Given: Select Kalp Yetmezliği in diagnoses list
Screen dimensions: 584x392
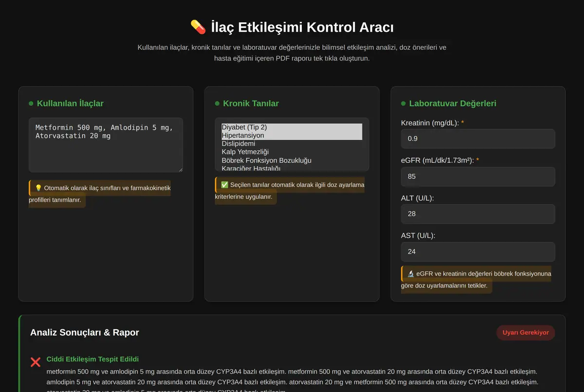Looking at the screenshot, I should (292, 152).
